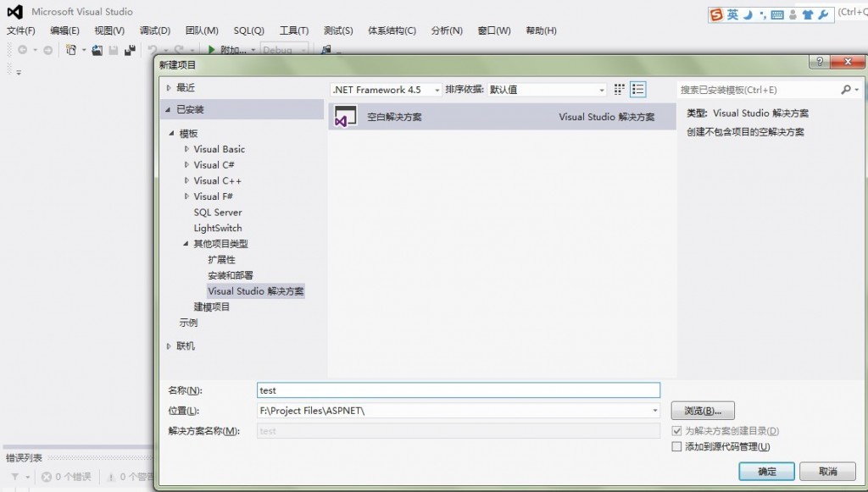Select 建模项目 in the template tree
Viewport: 868px width, 492px height.
(211, 307)
